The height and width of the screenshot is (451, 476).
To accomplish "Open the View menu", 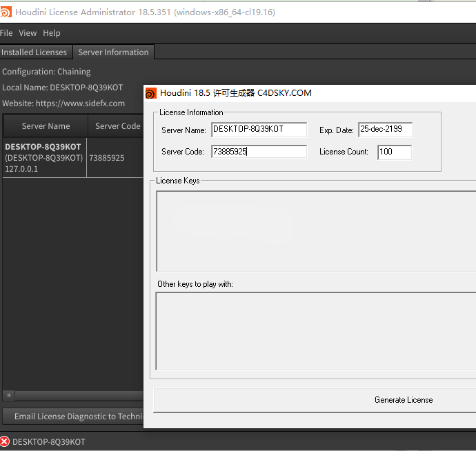I will click(28, 33).
